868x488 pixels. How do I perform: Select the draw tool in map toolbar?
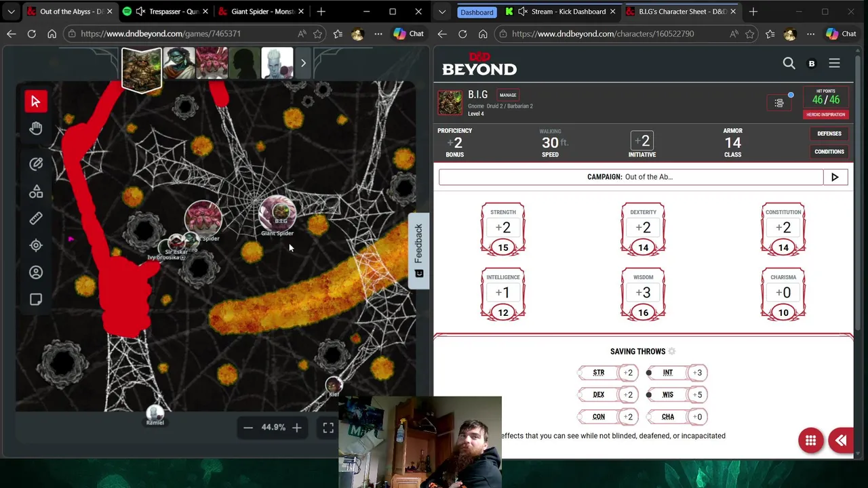tap(35, 164)
